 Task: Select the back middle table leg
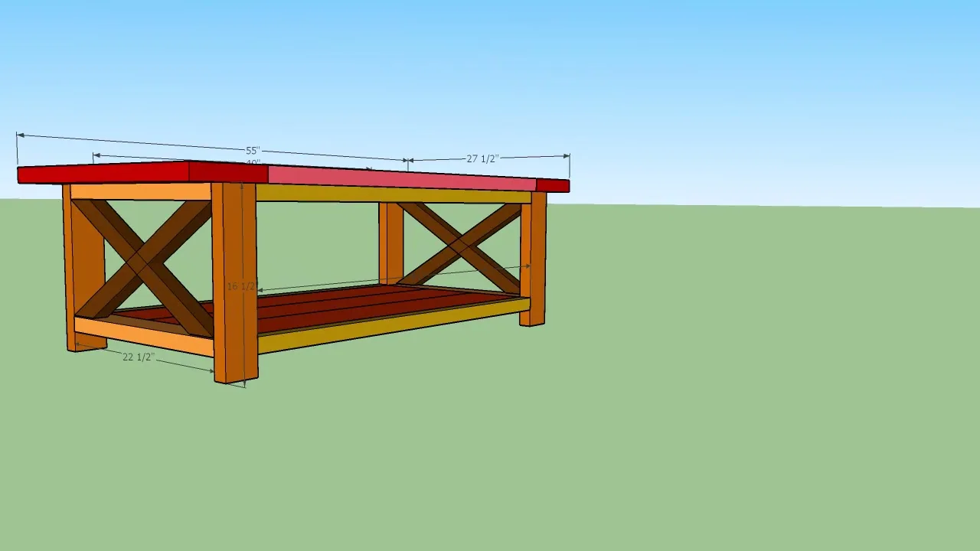(390, 243)
